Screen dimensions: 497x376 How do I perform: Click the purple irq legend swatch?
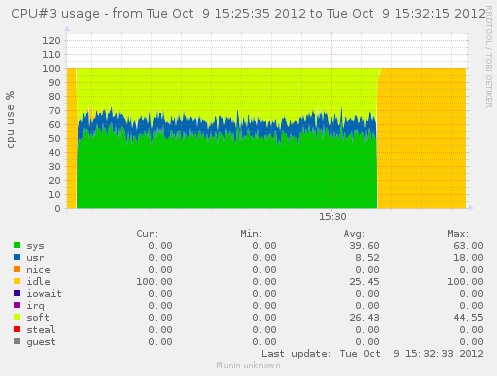tap(17, 305)
